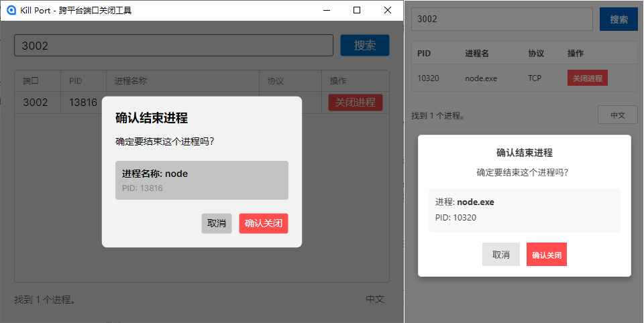644x323 pixels.
Task: Minimize the Kill Port window
Action: (327, 10)
